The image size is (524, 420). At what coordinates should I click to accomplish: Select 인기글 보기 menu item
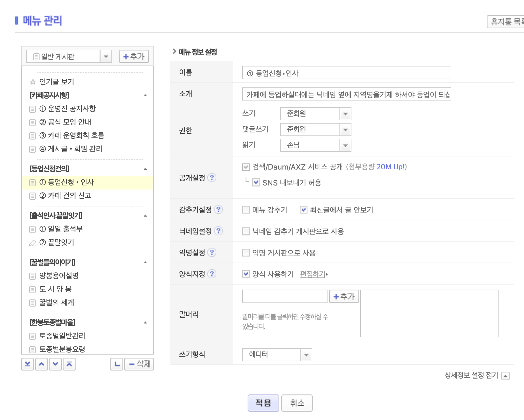click(x=57, y=82)
